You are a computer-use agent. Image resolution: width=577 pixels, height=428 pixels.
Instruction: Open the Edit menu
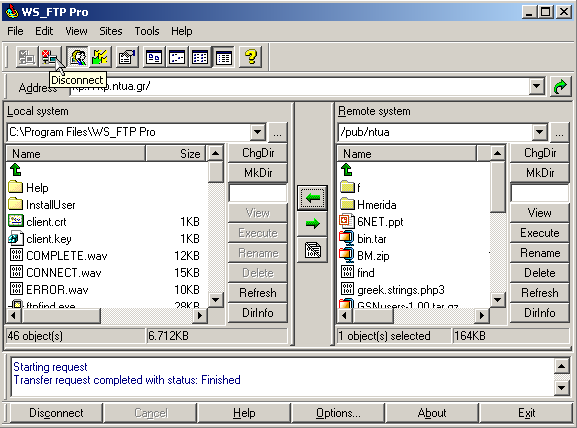click(x=44, y=31)
